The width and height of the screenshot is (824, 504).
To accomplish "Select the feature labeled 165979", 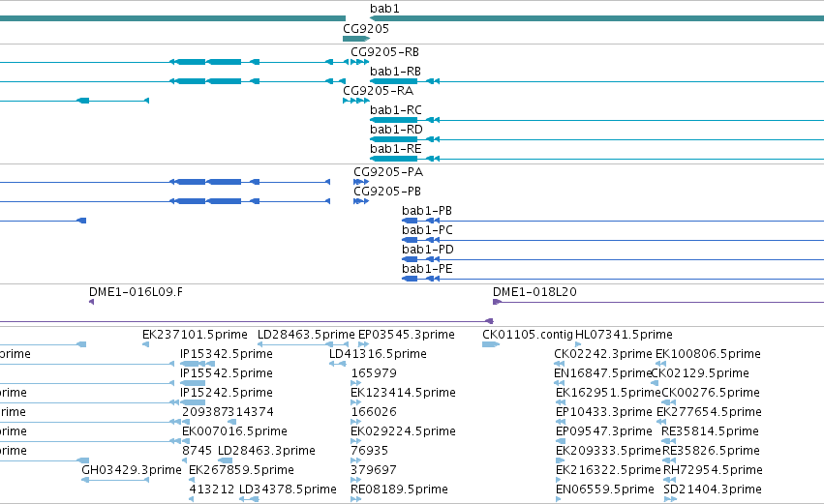I will click(x=374, y=373).
